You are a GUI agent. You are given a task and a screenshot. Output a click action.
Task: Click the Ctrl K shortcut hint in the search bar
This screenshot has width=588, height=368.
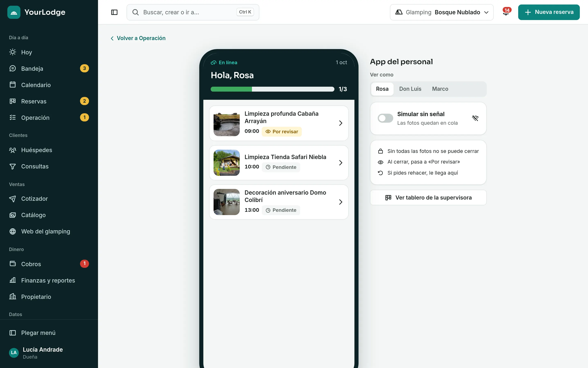[x=245, y=12]
